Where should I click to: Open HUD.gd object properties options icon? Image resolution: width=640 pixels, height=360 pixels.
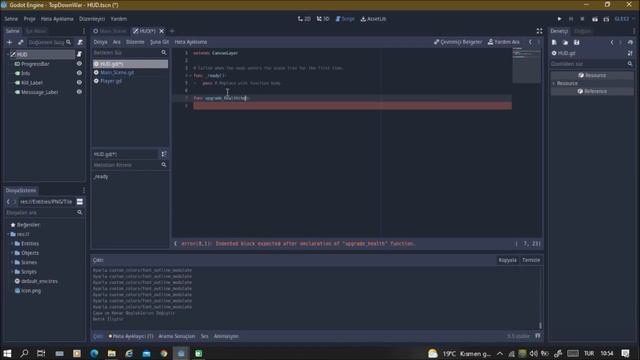click(x=630, y=53)
